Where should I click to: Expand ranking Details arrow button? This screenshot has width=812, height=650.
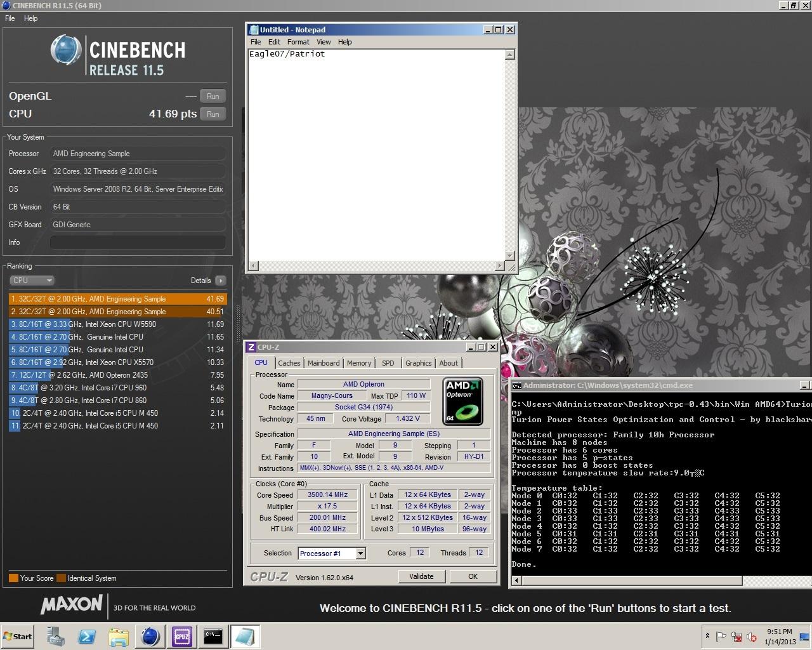220,280
